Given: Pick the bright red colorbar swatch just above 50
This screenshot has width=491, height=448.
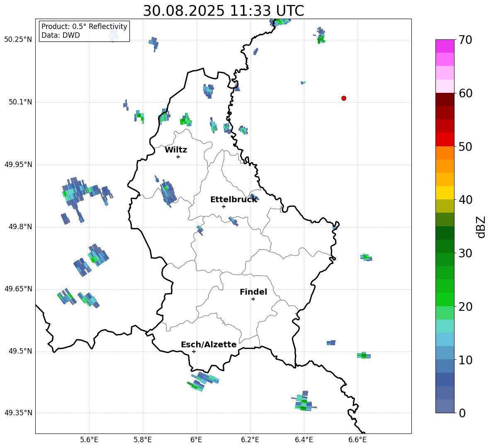Looking at the screenshot, I should tap(445, 139).
